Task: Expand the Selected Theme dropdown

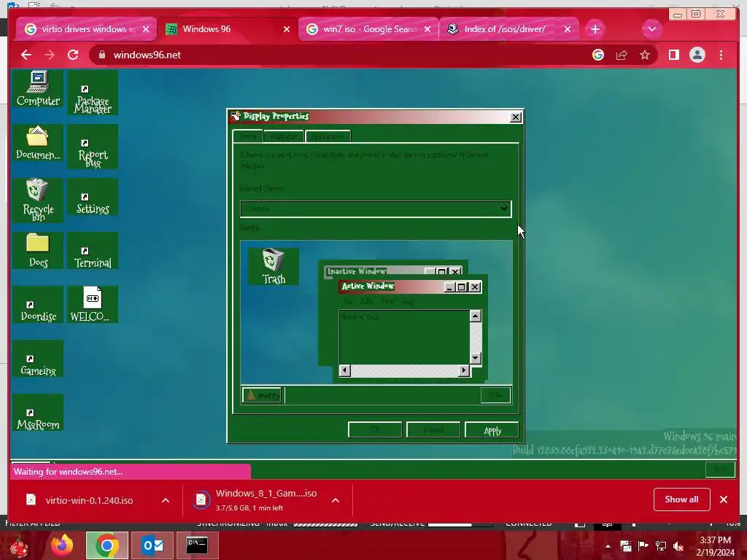Action: click(376, 209)
